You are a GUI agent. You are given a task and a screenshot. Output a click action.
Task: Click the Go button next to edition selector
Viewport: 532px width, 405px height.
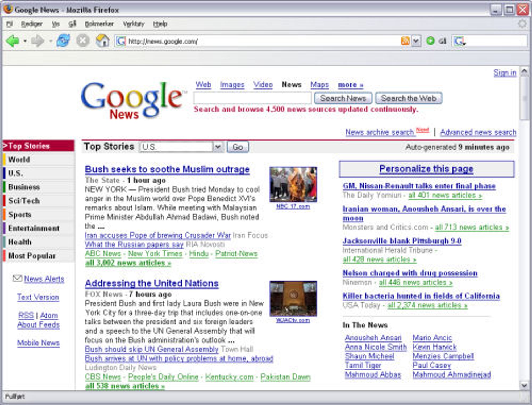click(x=238, y=147)
